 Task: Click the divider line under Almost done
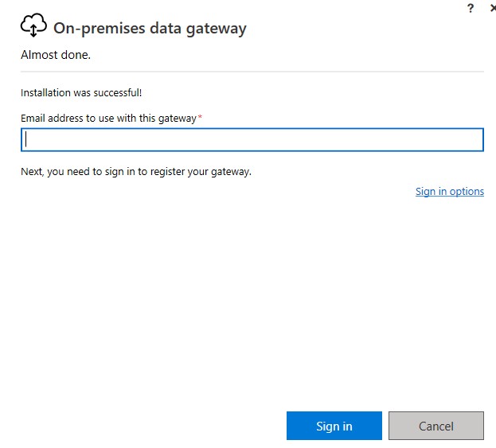click(x=252, y=72)
